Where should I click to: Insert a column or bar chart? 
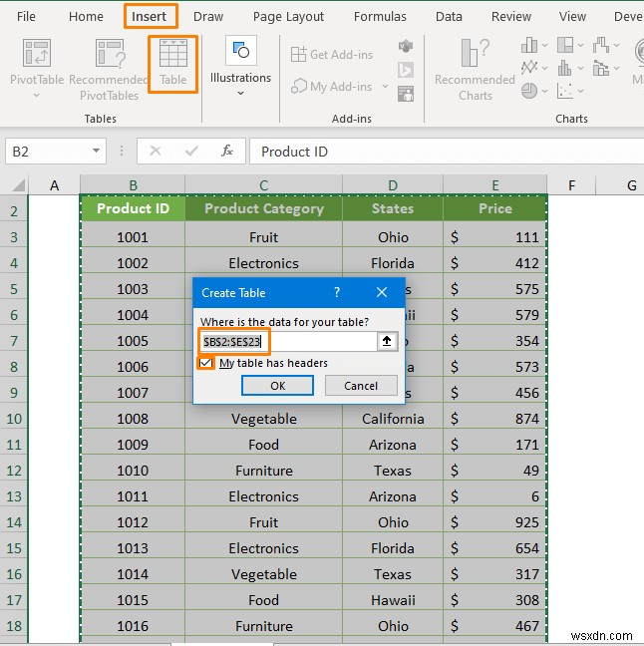(529, 45)
